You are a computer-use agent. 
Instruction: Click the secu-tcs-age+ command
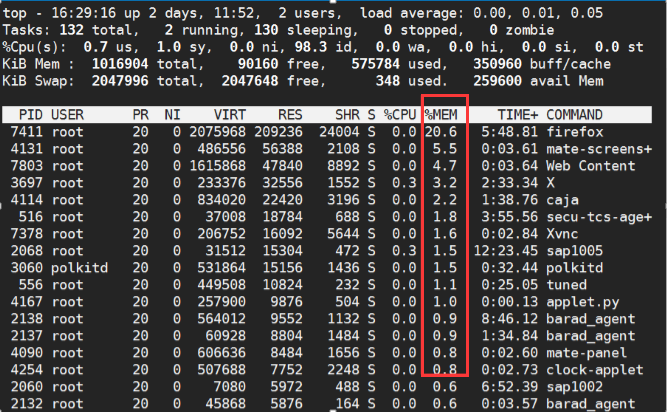[599, 217]
